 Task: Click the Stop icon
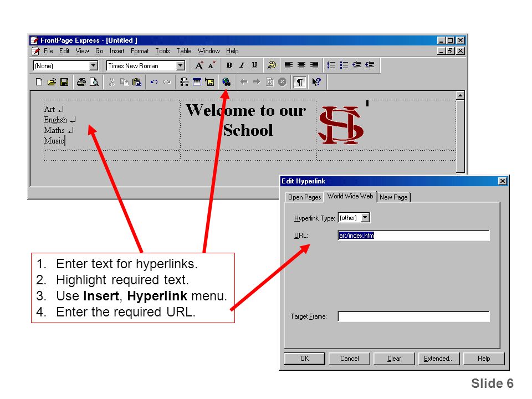click(x=282, y=82)
